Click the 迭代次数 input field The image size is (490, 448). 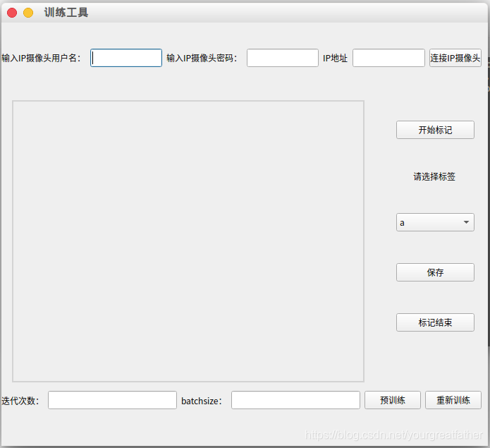tap(112, 400)
